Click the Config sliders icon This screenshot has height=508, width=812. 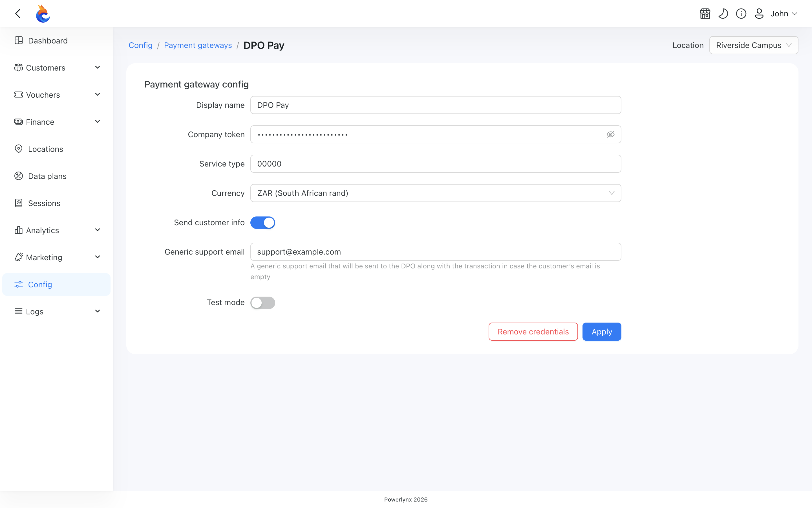click(x=19, y=284)
